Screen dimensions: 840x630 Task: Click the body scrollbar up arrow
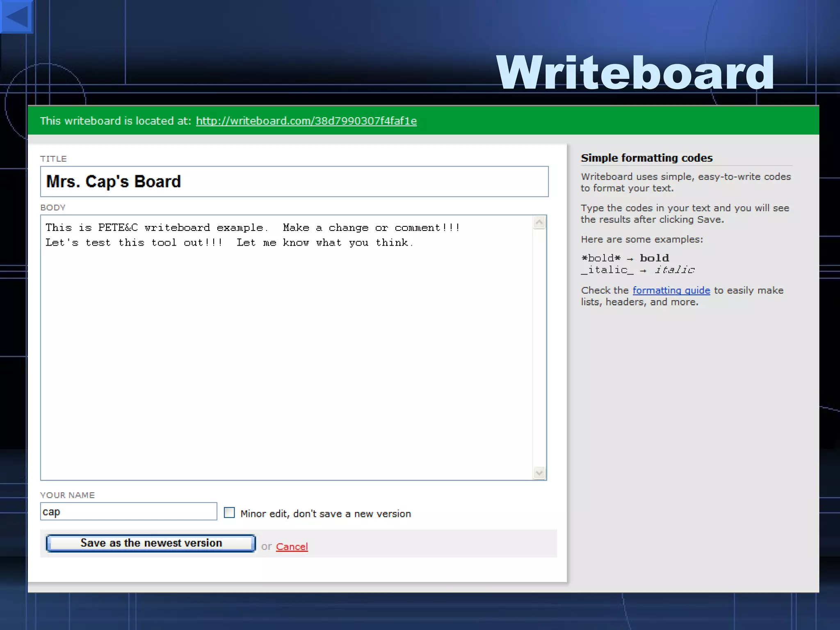point(539,222)
